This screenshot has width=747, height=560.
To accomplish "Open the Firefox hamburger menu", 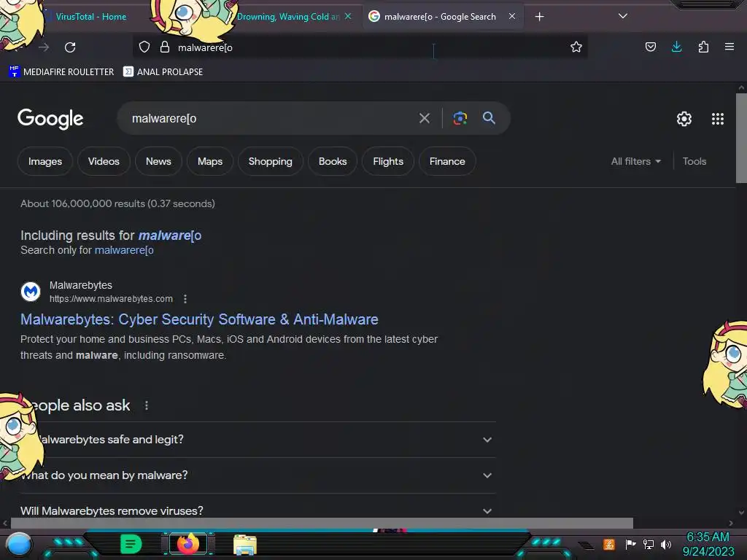I will pyautogui.click(x=729, y=47).
